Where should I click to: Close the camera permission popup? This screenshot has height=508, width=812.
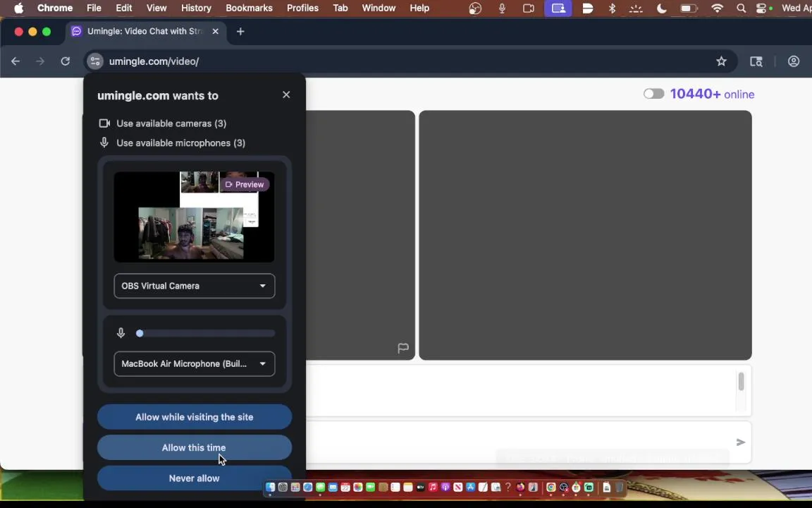point(286,95)
